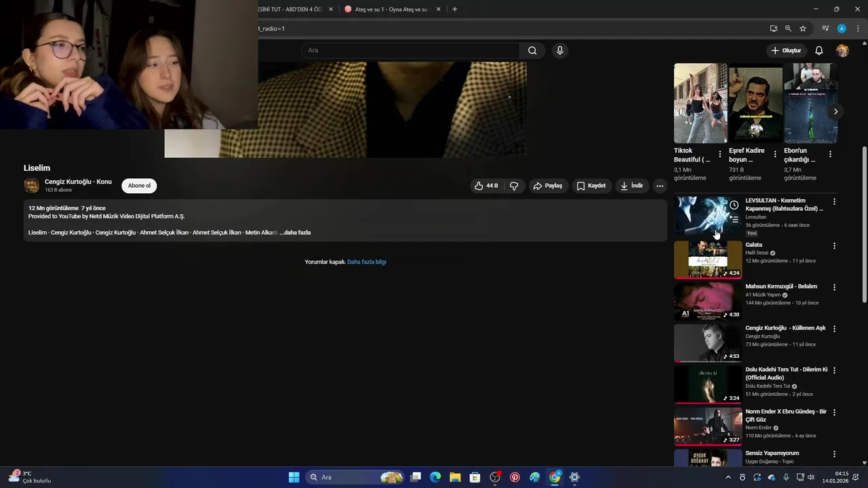Screen dimensions: 868x488
Task: Open YouTube notifications bell
Action: tap(818, 50)
